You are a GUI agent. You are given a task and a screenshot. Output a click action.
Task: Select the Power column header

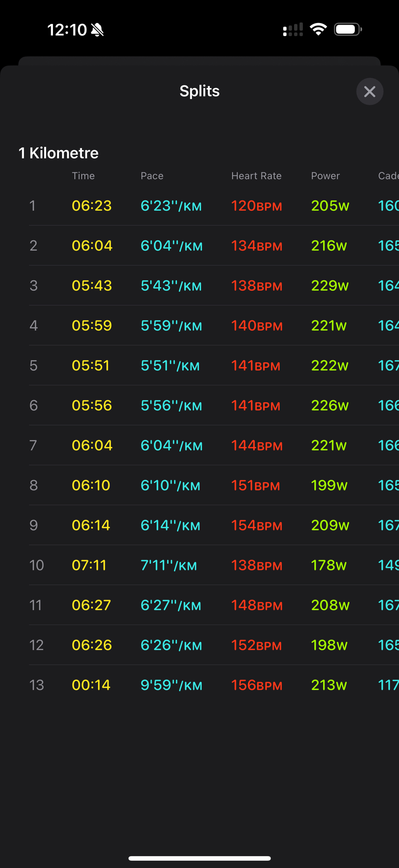point(325,176)
